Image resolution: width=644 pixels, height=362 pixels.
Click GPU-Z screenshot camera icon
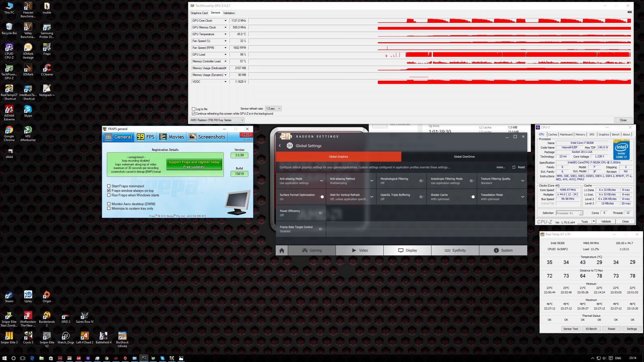(x=629, y=12)
